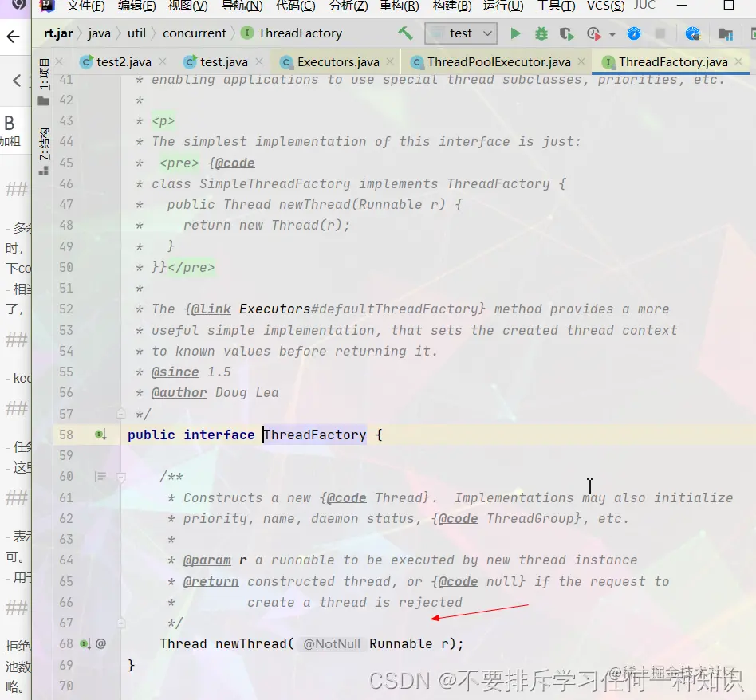The width and height of the screenshot is (756, 700).
Task: Click the bold B 加粗 button in left window
Action: pos(10,130)
